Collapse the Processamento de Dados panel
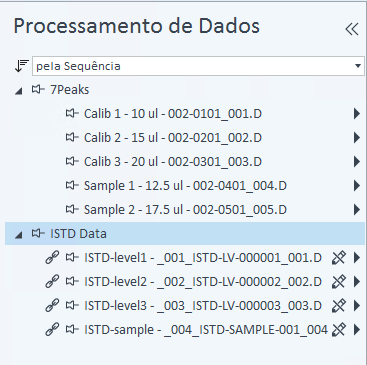 tap(352, 29)
